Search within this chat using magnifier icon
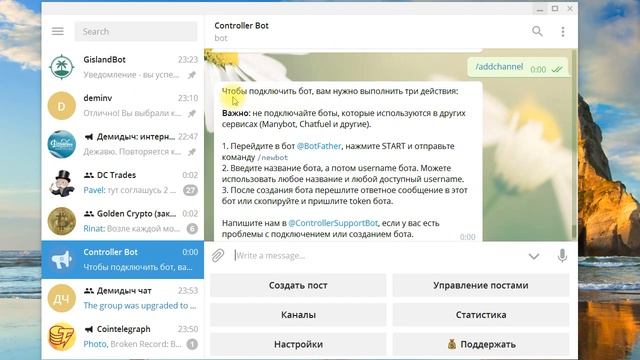 pos(537,31)
